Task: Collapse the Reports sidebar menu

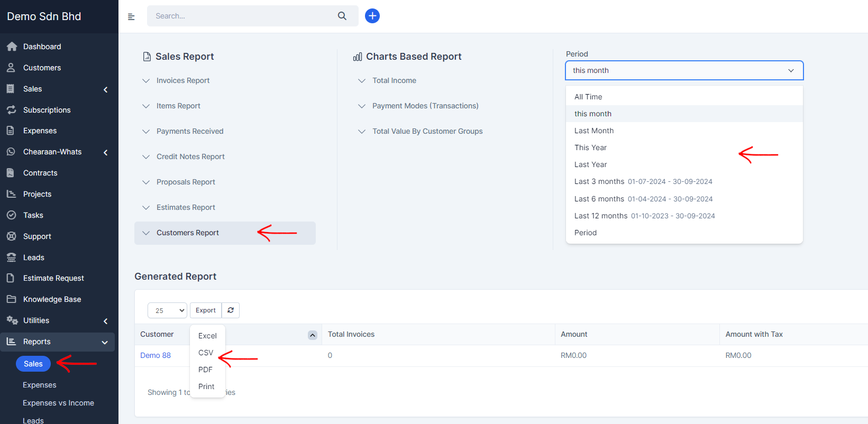Action: [105, 342]
